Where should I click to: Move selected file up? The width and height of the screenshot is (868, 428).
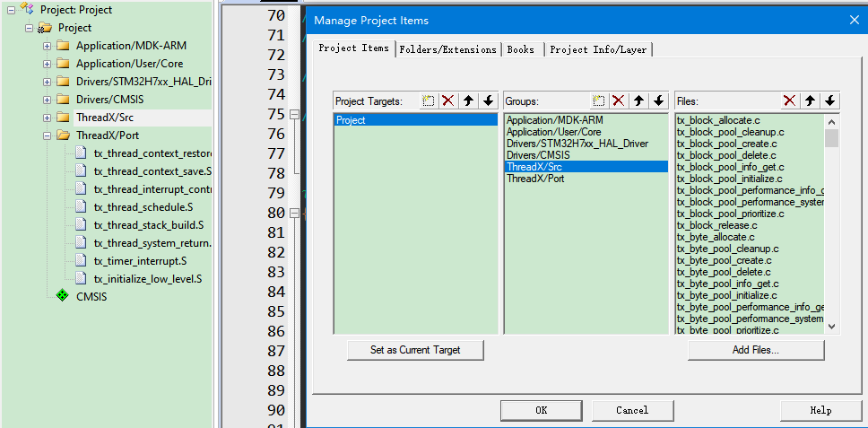point(810,100)
